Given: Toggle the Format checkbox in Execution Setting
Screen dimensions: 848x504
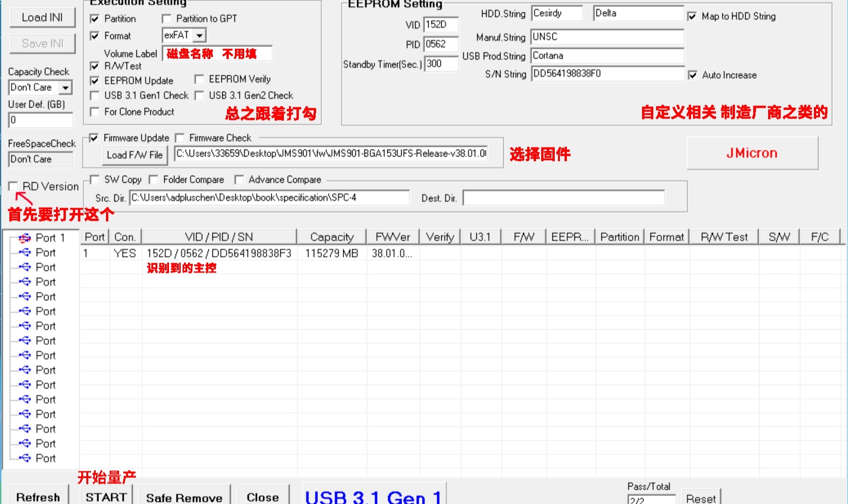Looking at the screenshot, I should [x=95, y=36].
